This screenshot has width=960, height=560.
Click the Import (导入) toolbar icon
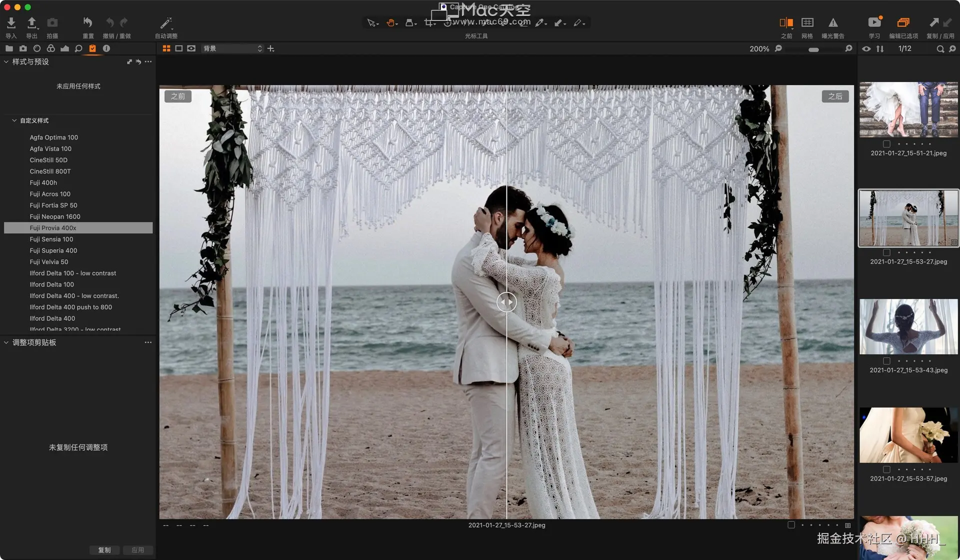[11, 23]
